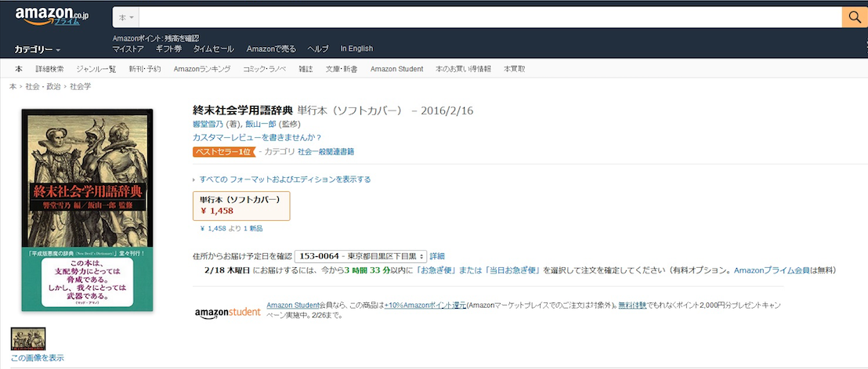Click the publication date 2016/2/16

447,110
